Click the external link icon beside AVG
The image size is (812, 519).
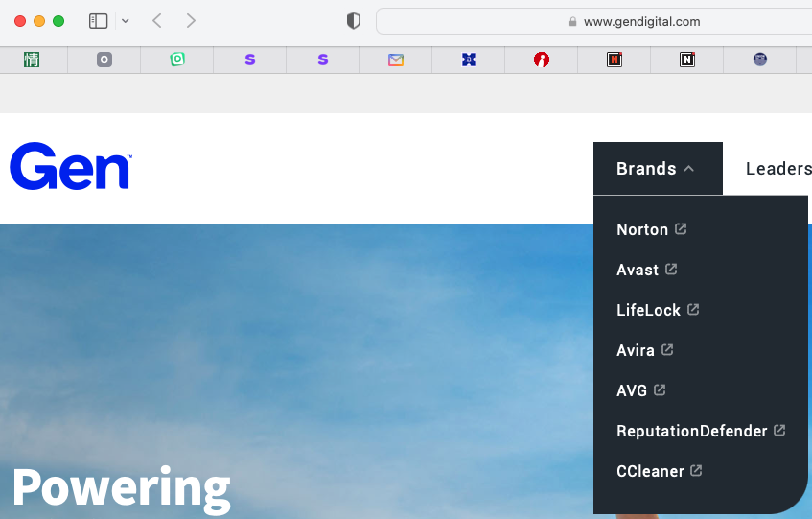tap(660, 390)
